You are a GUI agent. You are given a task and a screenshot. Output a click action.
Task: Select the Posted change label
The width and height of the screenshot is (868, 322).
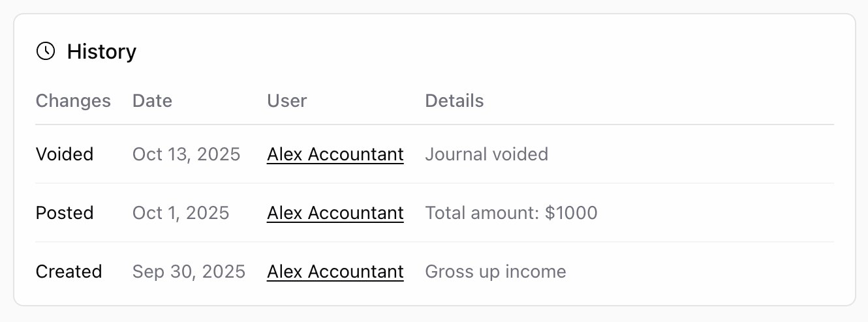65,213
